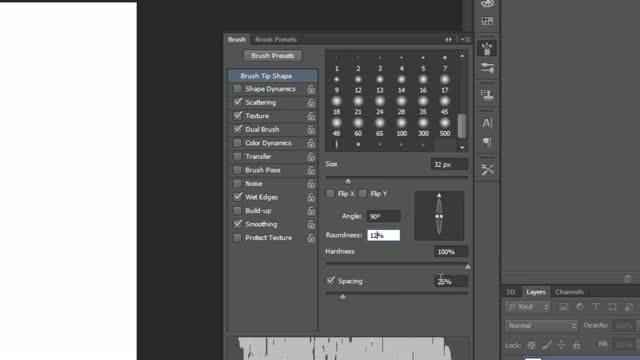640x360 pixels.
Task: Click the Brush Presets button
Action: click(x=273, y=56)
